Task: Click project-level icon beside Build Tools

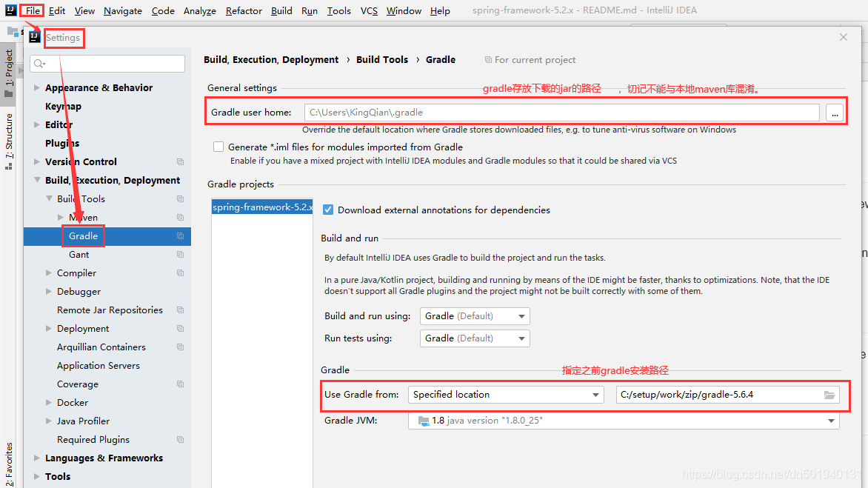Action: coord(181,198)
